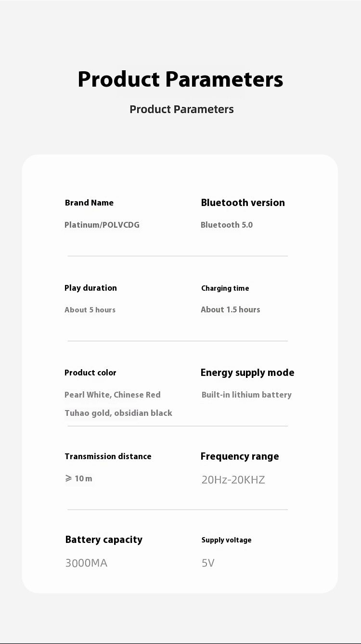Select the Product color label

pos(90,373)
